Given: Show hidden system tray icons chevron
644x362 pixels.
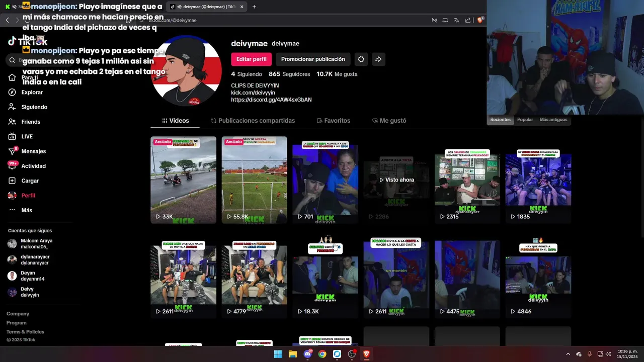Looking at the screenshot, I should coord(568,354).
